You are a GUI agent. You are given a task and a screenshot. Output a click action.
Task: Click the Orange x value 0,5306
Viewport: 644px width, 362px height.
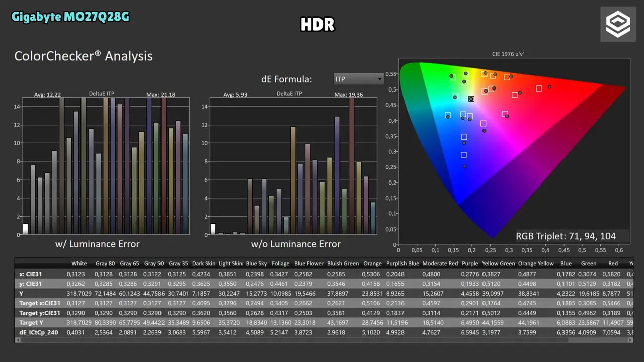[372, 274]
